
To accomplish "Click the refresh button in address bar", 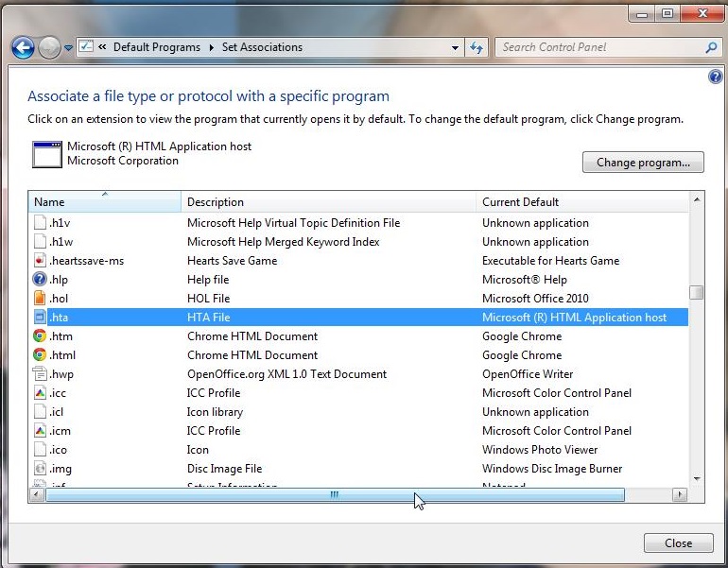I will click(477, 47).
